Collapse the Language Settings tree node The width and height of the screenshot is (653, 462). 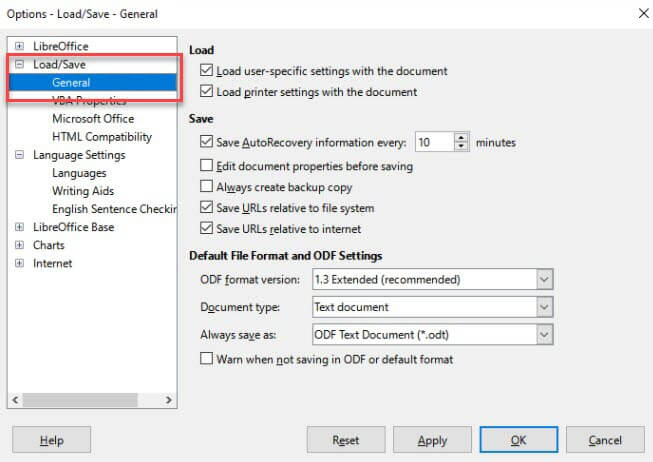(x=19, y=155)
